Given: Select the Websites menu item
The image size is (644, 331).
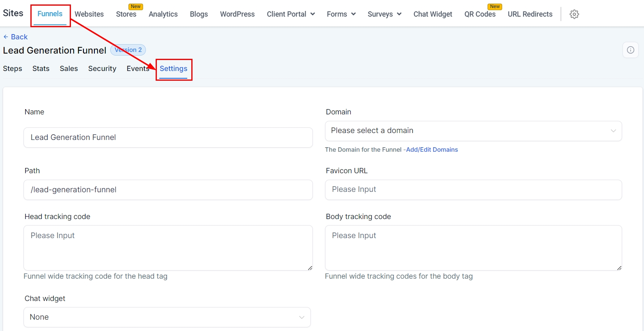Looking at the screenshot, I should (x=89, y=14).
